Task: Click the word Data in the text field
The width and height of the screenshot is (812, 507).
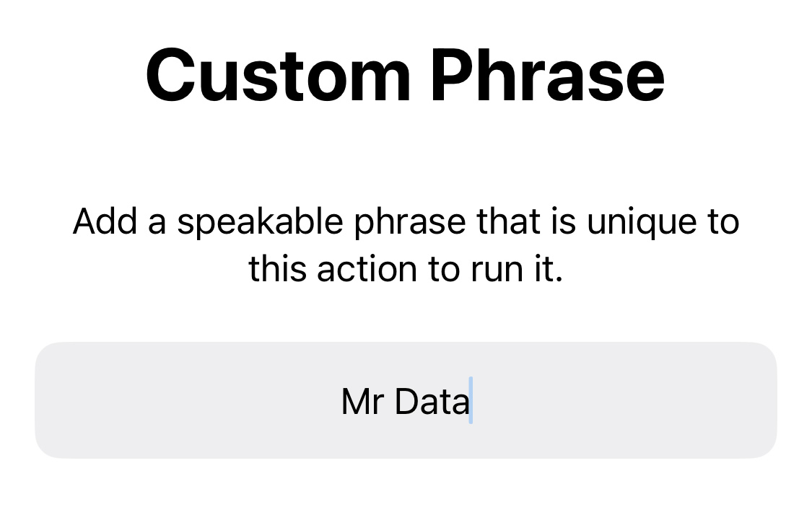Action: point(432,402)
